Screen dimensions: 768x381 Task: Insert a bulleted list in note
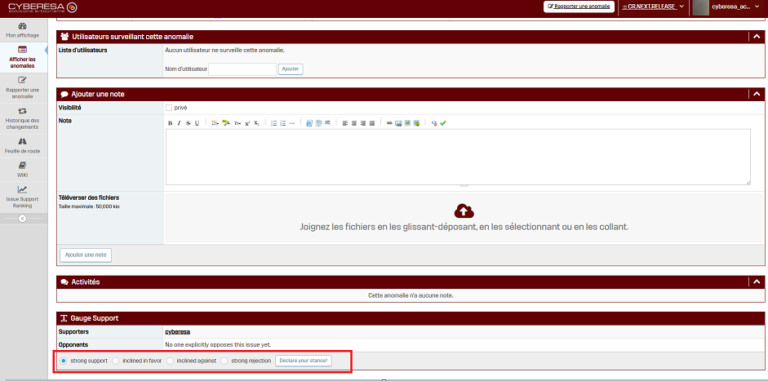(x=274, y=123)
